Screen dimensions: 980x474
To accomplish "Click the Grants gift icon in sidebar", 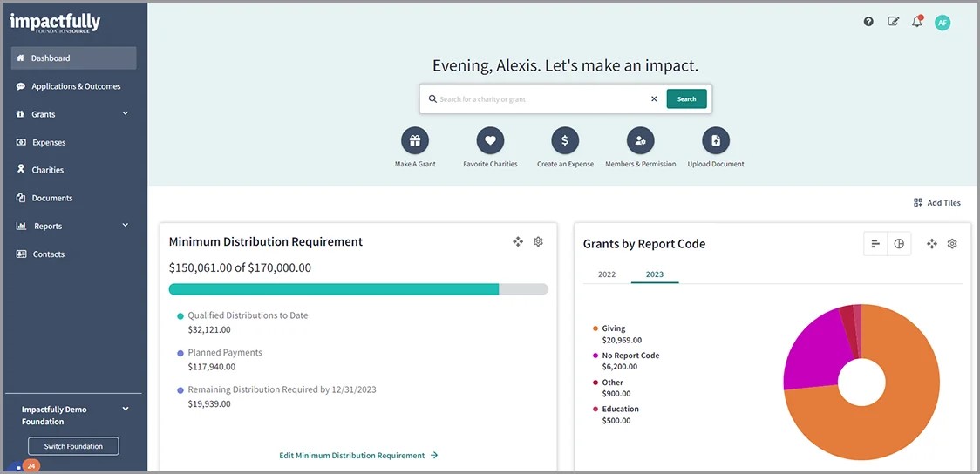I will click(x=20, y=114).
